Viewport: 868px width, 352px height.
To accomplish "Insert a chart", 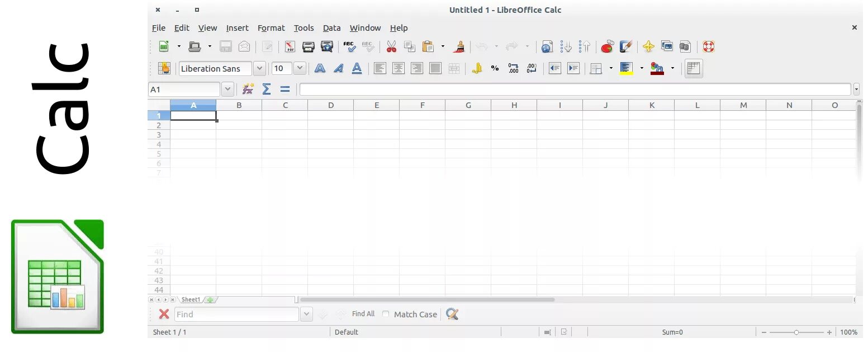I will [x=607, y=46].
